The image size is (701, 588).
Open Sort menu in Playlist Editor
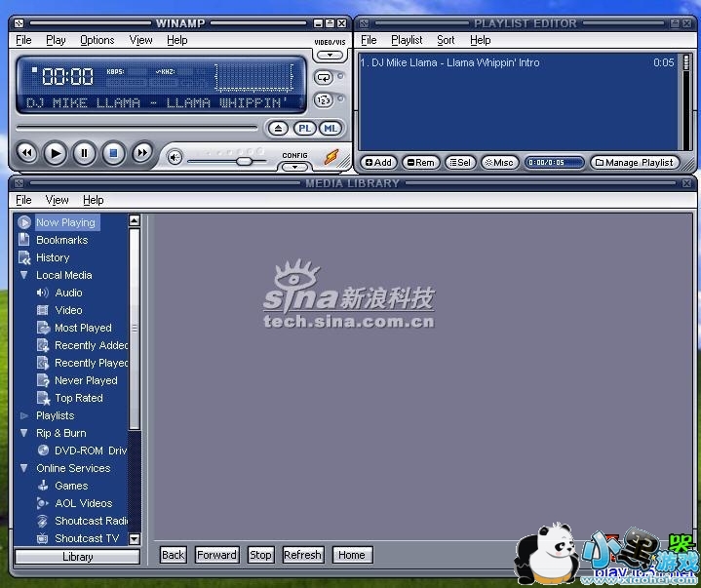[446, 40]
